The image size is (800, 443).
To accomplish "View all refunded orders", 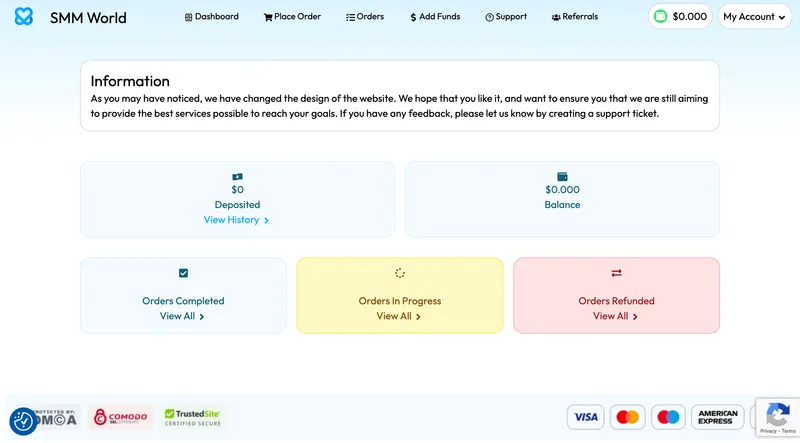I will pyautogui.click(x=615, y=316).
